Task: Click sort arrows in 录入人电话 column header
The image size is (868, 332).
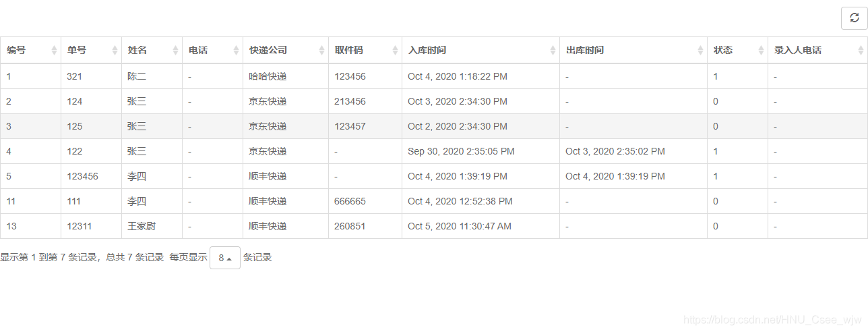Action: tap(861, 51)
